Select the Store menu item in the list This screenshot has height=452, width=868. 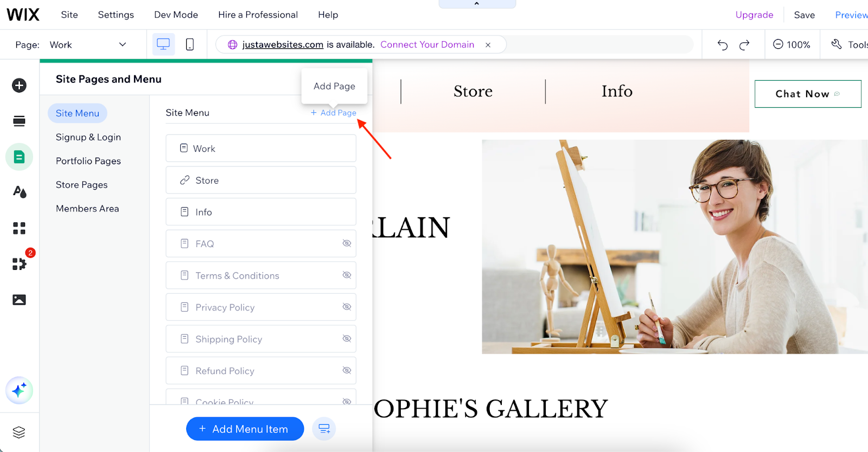pos(261,180)
